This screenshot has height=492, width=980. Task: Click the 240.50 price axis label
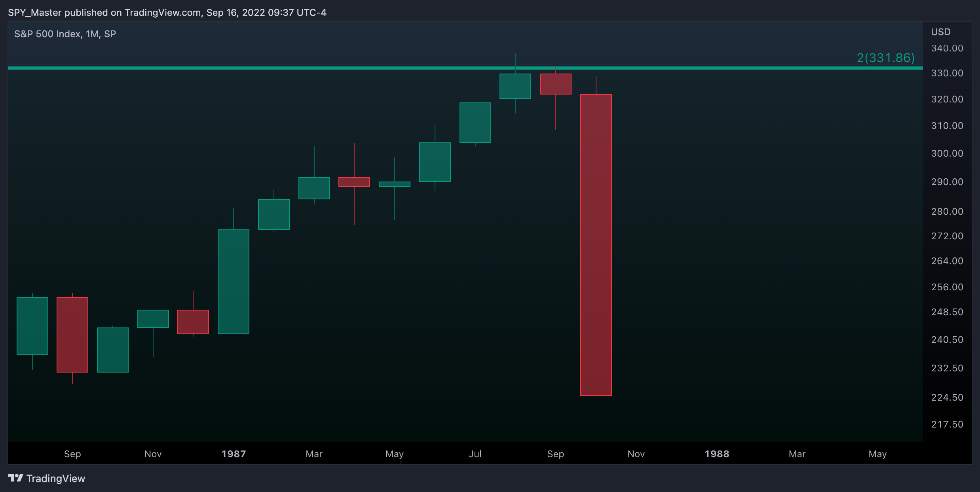coord(947,340)
